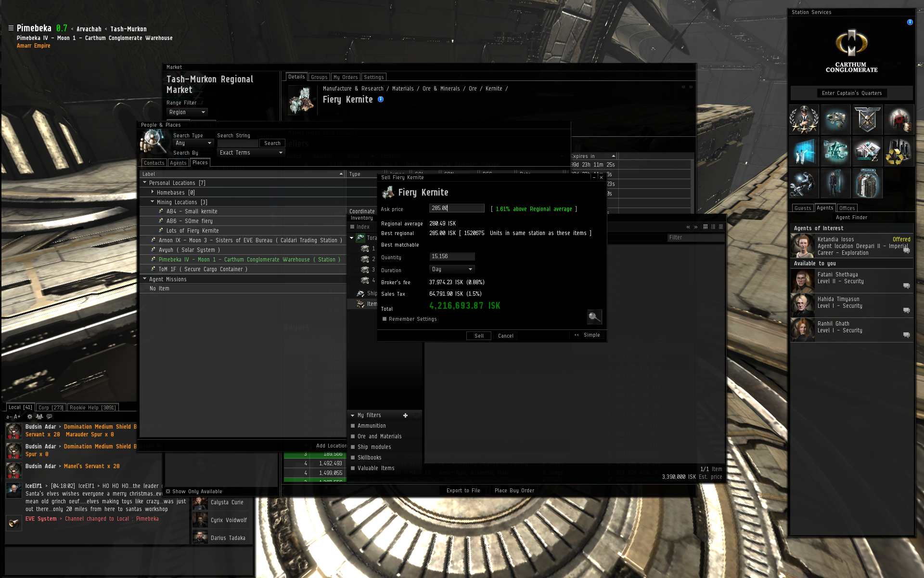This screenshot has height=578, width=924.
Task: Open the Reprocessing Plant recycle icon
Action: click(898, 151)
